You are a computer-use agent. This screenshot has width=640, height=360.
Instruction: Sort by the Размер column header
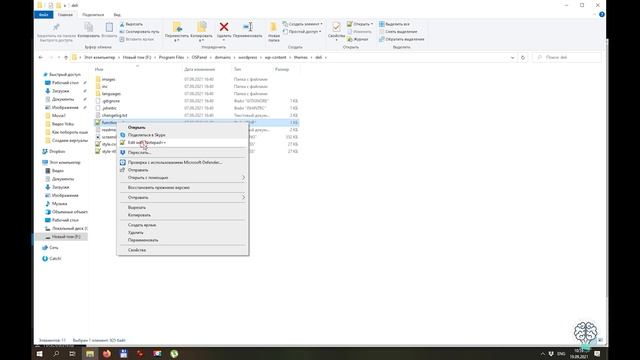(x=282, y=69)
